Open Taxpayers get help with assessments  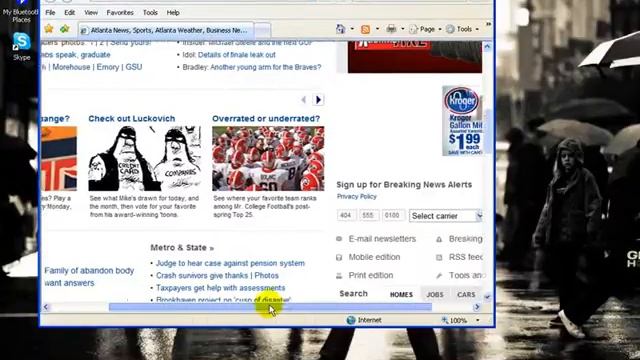pyautogui.click(x=220, y=288)
